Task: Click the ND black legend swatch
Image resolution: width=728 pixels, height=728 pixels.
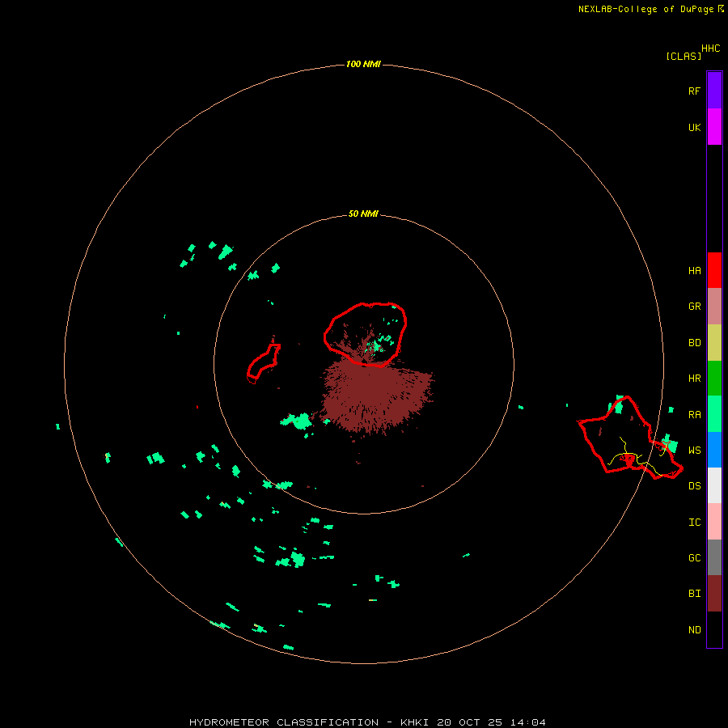Action: click(x=714, y=629)
